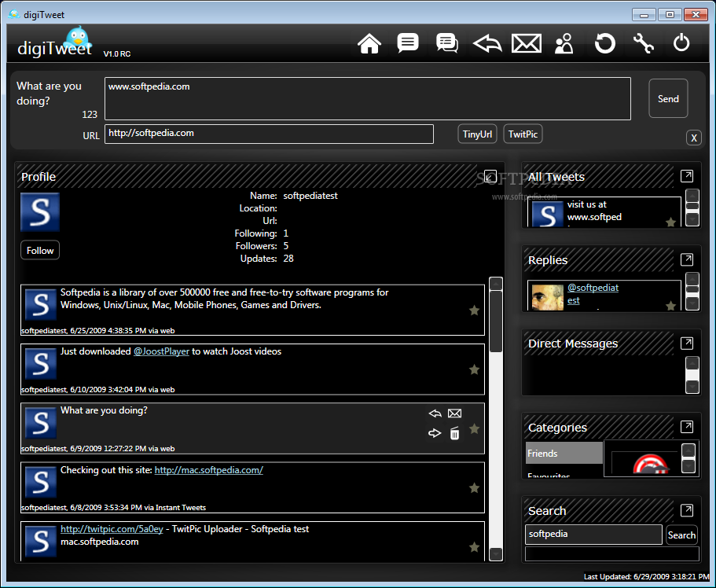
Task: Click the URL input field
Action: pyautogui.click(x=269, y=134)
